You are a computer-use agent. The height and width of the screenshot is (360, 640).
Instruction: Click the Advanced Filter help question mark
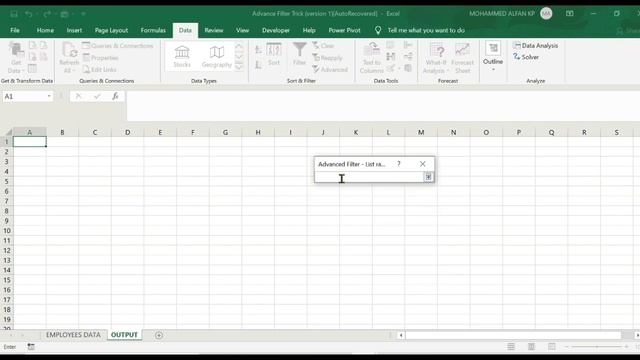coord(399,164)
